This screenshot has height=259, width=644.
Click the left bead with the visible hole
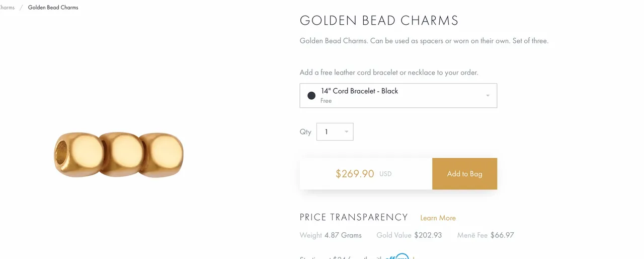pyautogui.click(x=76, y=155)
